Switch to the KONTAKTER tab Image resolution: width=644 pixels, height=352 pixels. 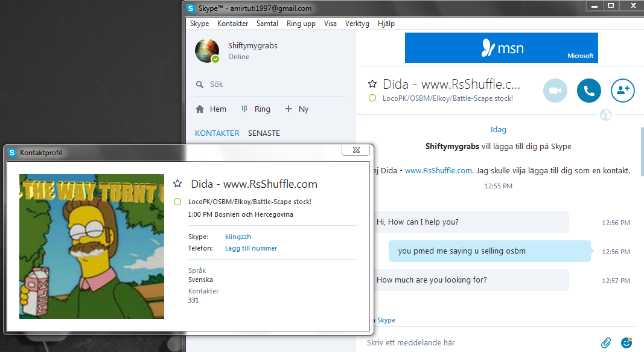[x=217, y=133]
